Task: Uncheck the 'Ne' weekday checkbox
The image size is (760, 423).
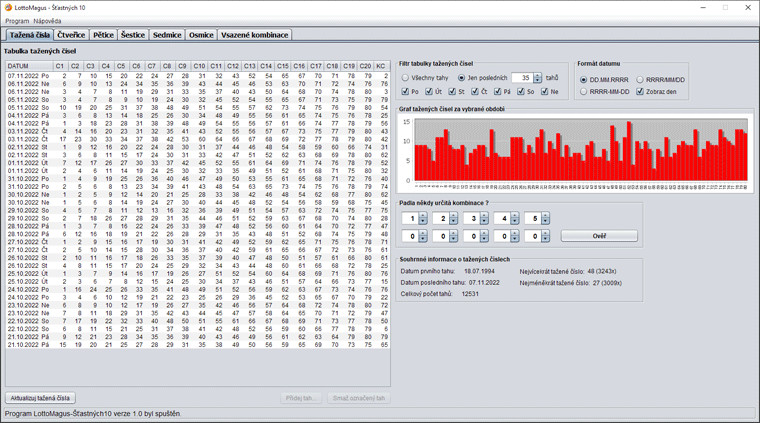Action: 543,92
